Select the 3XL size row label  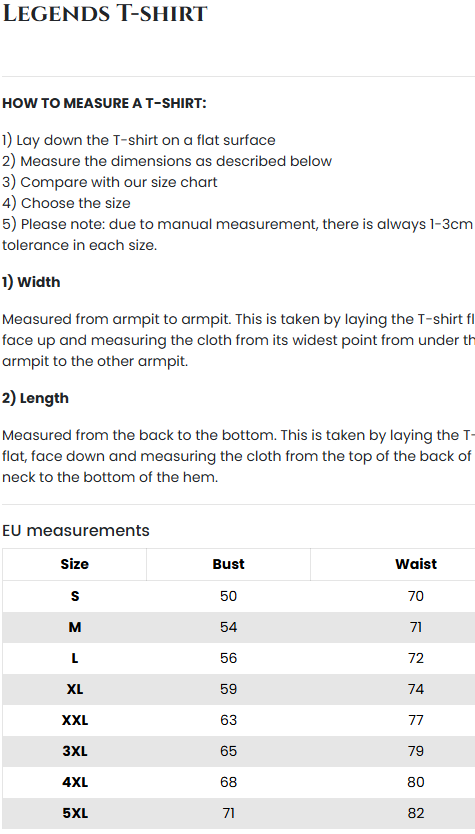75,752
